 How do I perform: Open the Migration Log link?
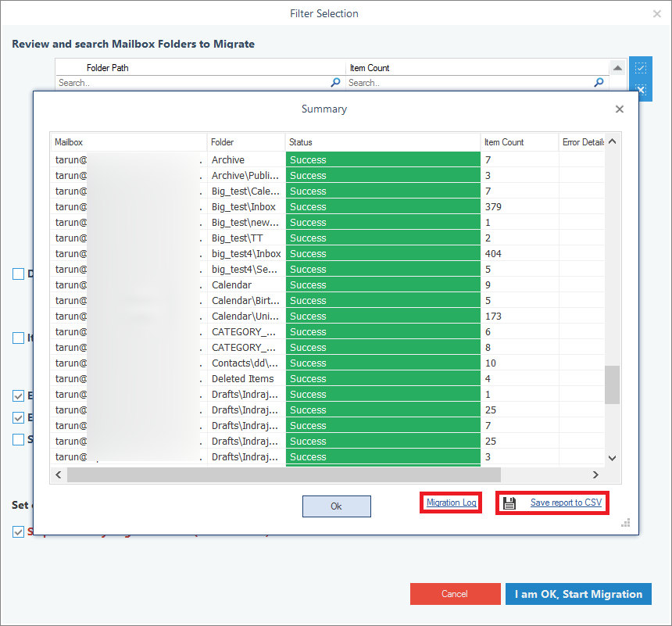pyautogui.click(x=452, y=503)
